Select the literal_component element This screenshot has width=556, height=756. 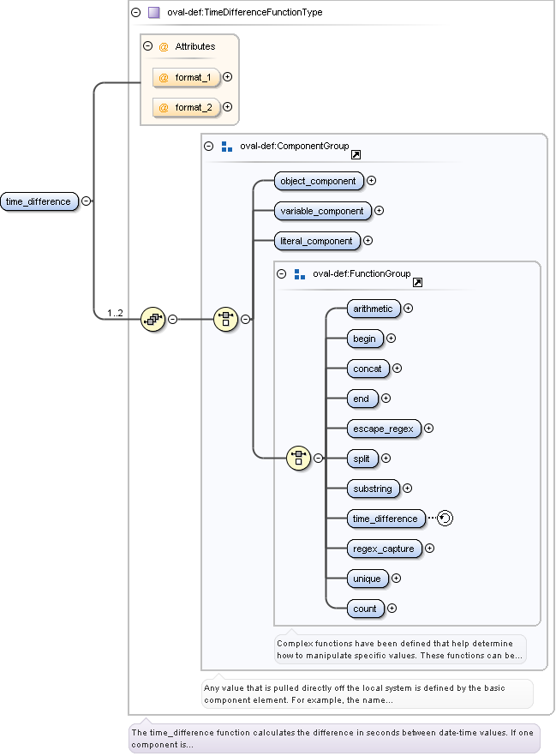pos(316,241)
